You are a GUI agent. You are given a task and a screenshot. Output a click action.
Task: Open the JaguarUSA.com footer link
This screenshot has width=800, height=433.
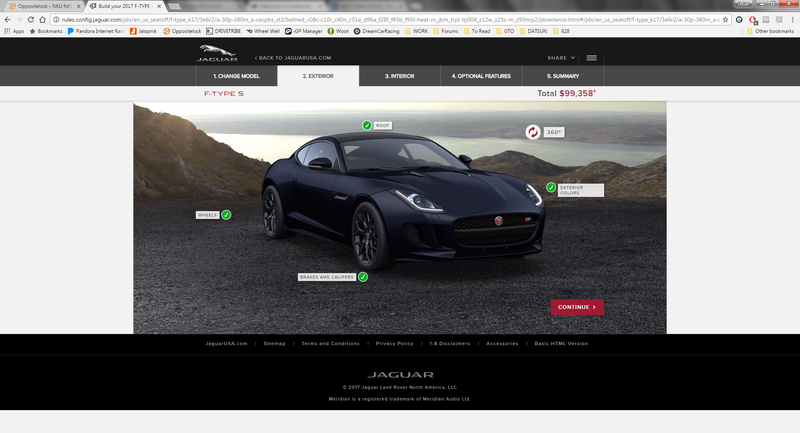[227, 343]
